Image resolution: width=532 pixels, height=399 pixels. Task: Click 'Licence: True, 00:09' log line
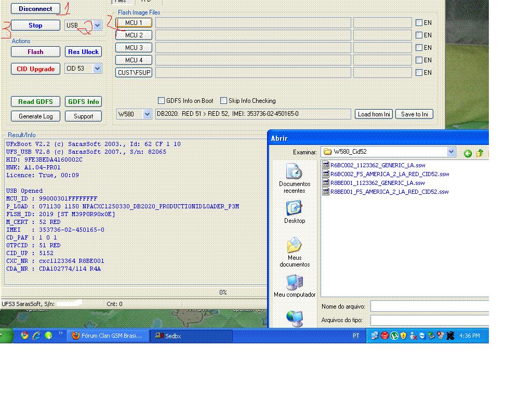tap(43, 175)
